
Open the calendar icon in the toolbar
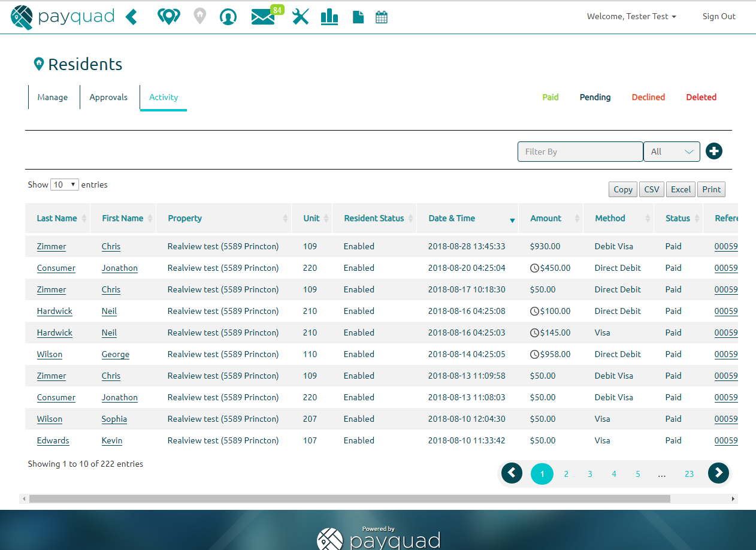pyautogui.click(x=382, y=16)
